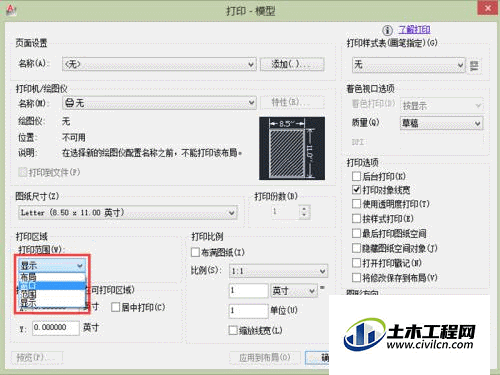
Task: Select 显示 at the bottom of list
Action: coord(52,303)
